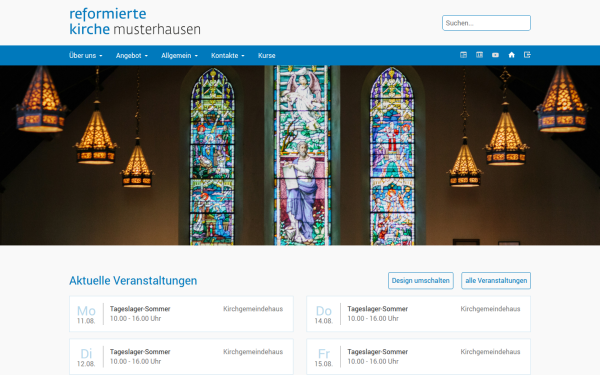Open the home icon in navigation bar
This screenshot has width=600, height=375.
pyautogui.click(x=511, y=55)
